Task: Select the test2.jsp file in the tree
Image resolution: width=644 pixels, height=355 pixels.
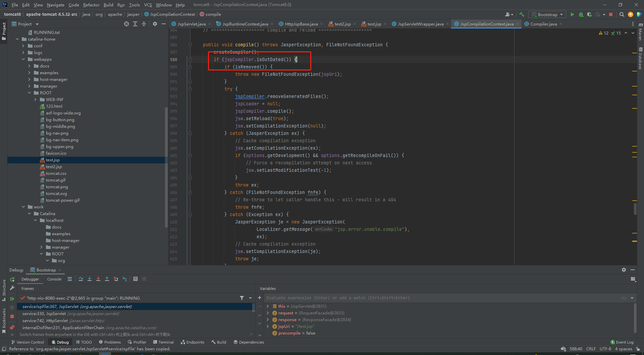Action: point(54,167)
